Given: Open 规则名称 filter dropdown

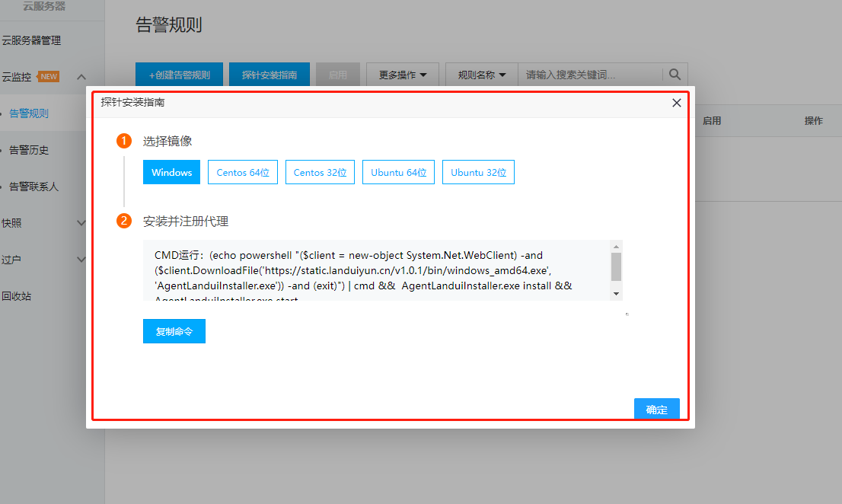Looking at the screenshot, I should coord(481,75).
